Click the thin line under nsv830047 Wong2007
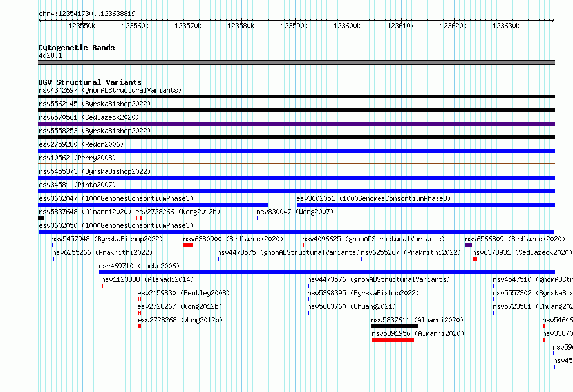 [x=406, y=218]
